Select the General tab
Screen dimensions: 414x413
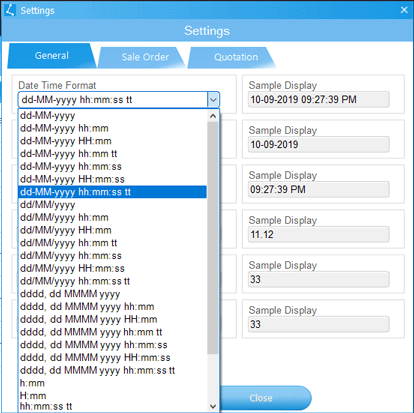52,56
